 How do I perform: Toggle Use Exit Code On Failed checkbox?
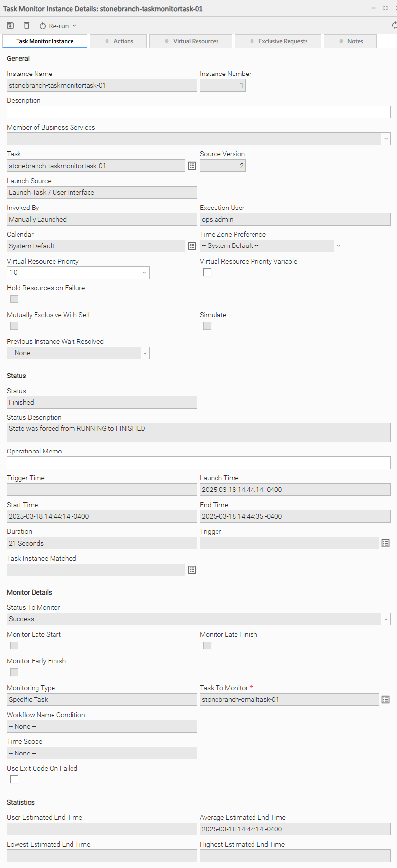14,780
